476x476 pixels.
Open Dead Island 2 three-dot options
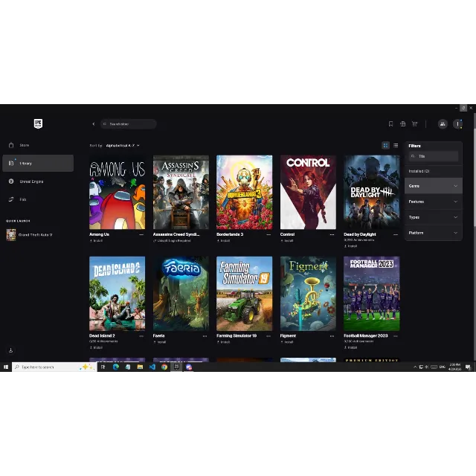pyautogui.click(x=141, y=336)
